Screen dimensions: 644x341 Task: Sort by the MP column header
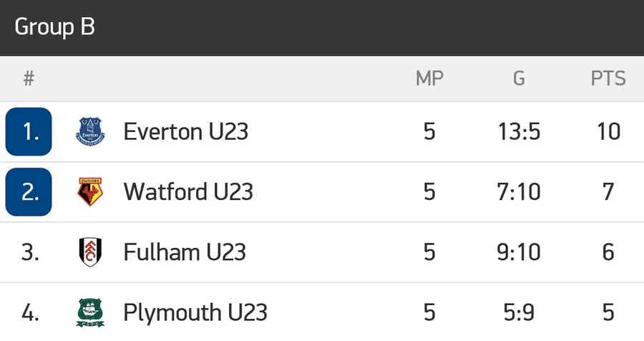pyautogui.click(x=429, y=79)
